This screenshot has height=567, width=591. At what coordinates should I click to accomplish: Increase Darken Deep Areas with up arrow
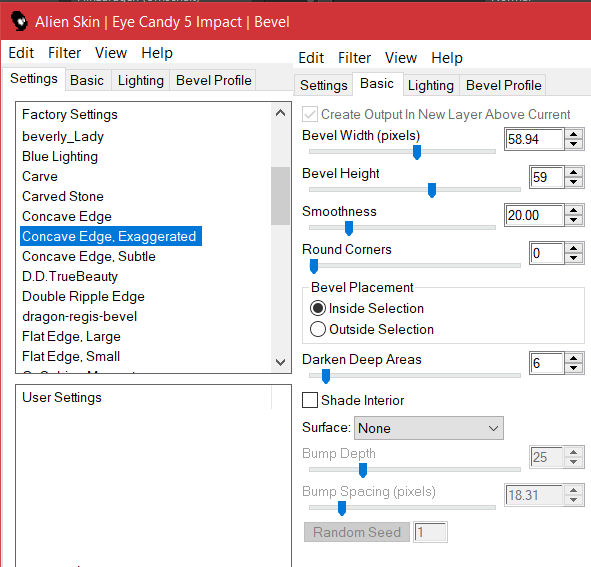pyautogui.click(x=574, y=359)
